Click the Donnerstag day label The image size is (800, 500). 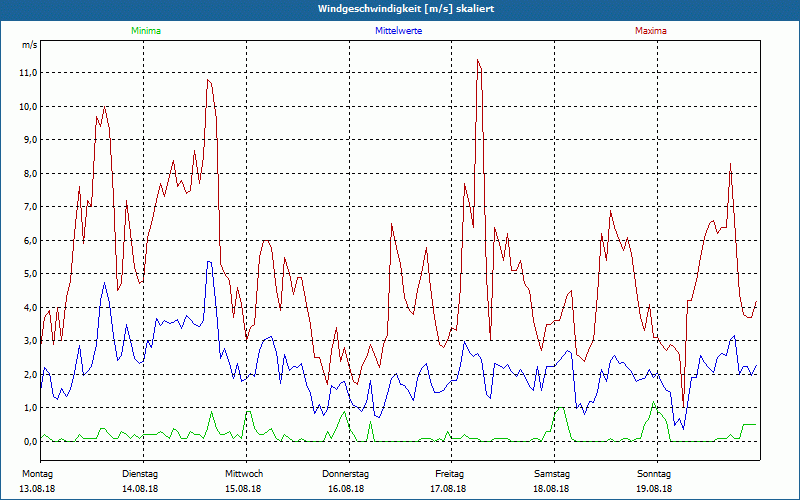point(345,474)
